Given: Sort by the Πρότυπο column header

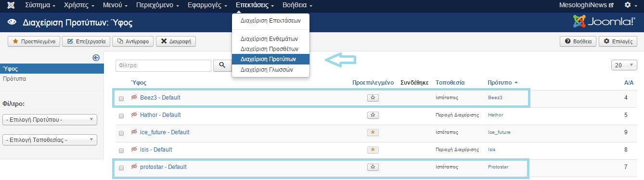Looking at the screenshot, I should pyautogui.click(x=502, y=83).
